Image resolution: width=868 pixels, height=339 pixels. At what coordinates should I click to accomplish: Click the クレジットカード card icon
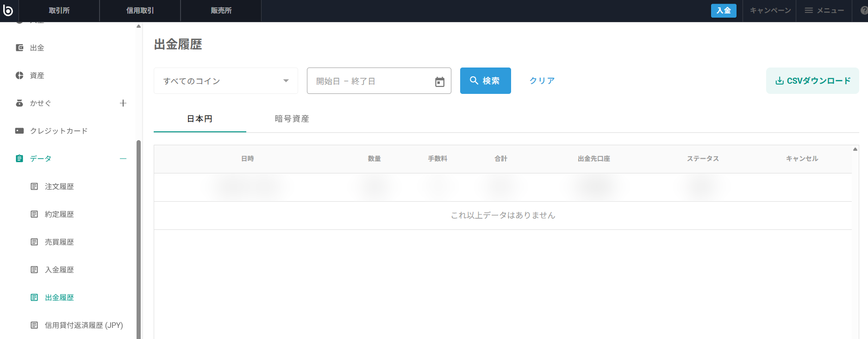(19, 131)
